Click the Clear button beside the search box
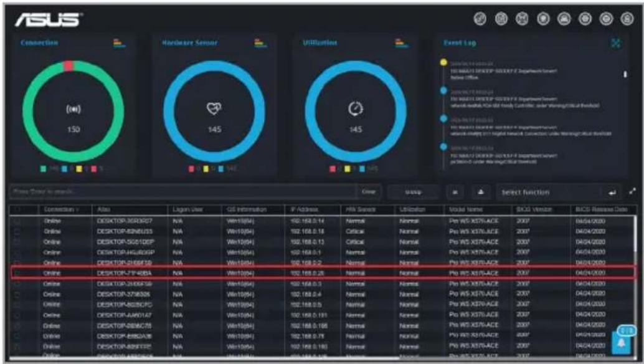This screenshot has height=364, width=644. tap(369, 192)
